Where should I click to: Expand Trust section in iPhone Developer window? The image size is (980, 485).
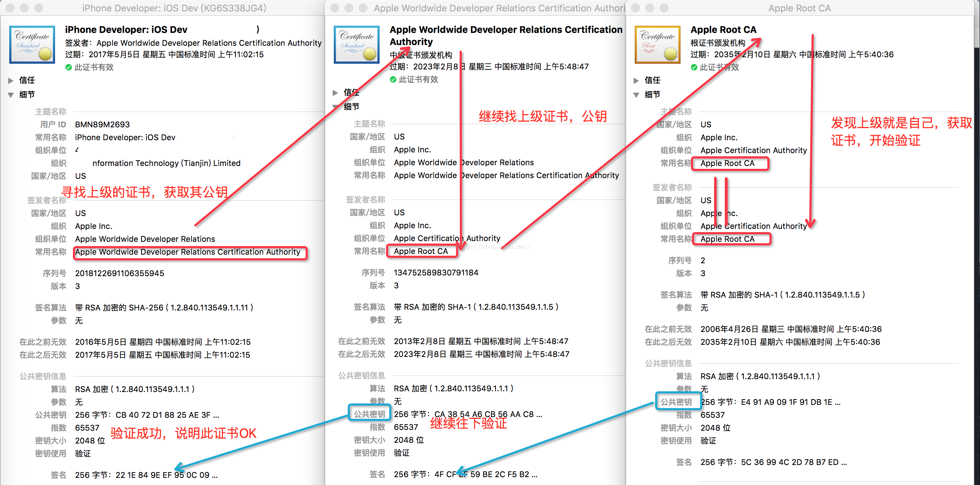click(11, 80)
